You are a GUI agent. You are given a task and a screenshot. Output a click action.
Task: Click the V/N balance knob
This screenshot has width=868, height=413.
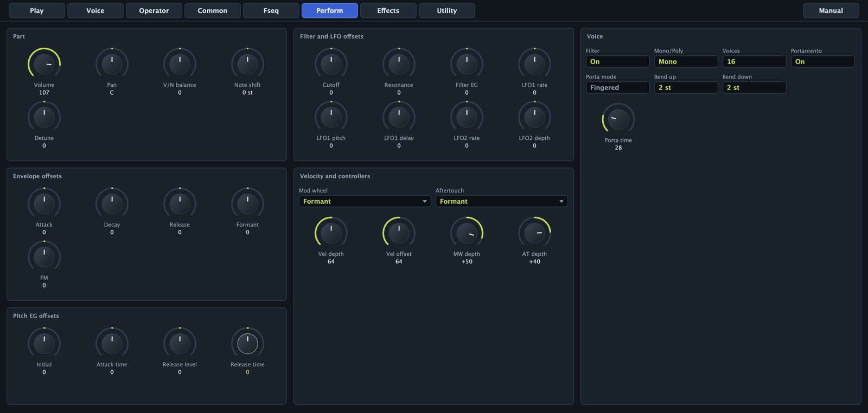[x=180, y=64]
